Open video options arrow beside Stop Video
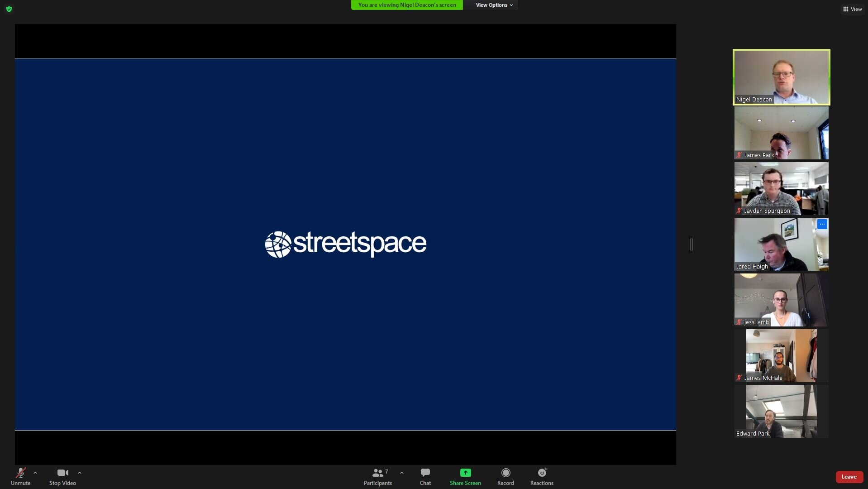The image size is (868, 489). coord(80,473)
